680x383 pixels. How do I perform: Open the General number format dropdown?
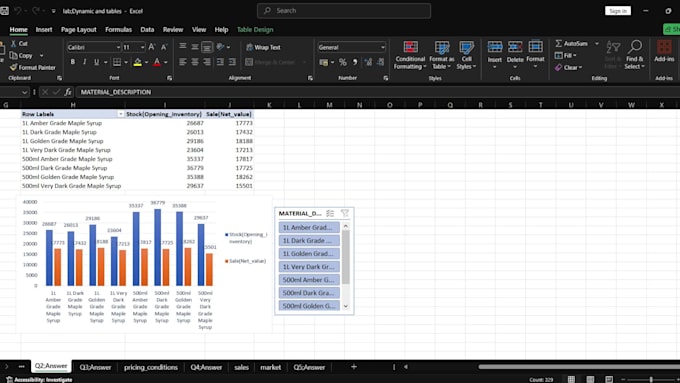[382, 47]
